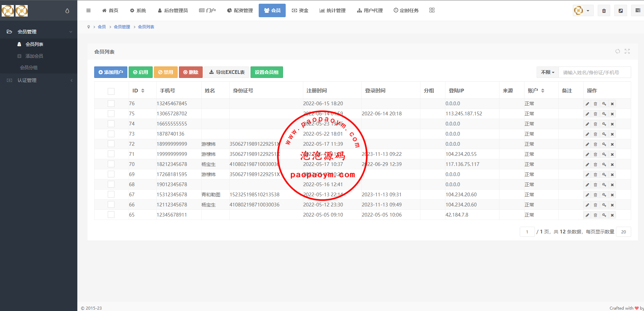This screenshot has width=644, height=311.
Task: Open the server-list panel icon in the top bar
Action: [x=638, y=10]
